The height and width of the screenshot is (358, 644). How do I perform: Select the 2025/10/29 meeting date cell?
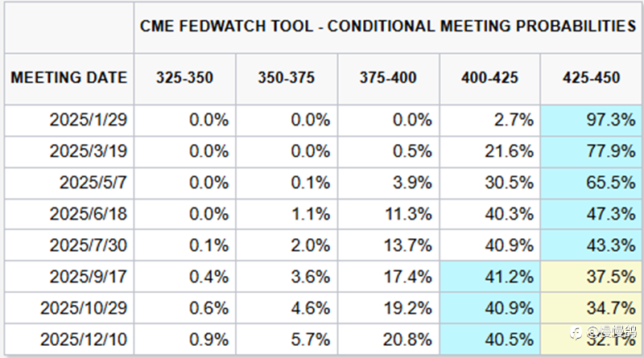coord(85,308)
